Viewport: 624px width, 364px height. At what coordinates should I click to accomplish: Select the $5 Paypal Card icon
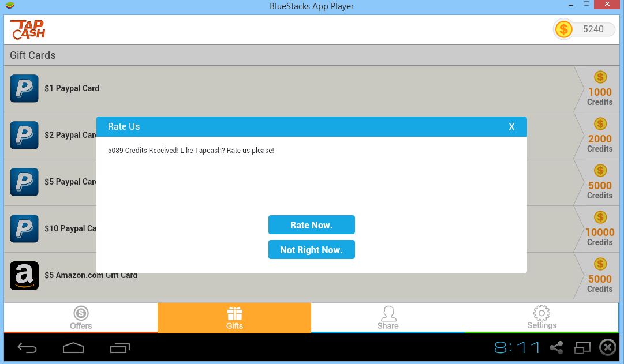[24, 182]
